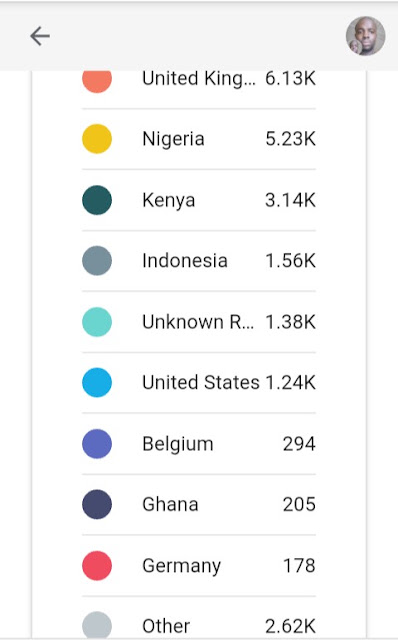This screenshot has width=398, height=640.
Task: Select the red Germany color dot
Action: click(97, 566)
